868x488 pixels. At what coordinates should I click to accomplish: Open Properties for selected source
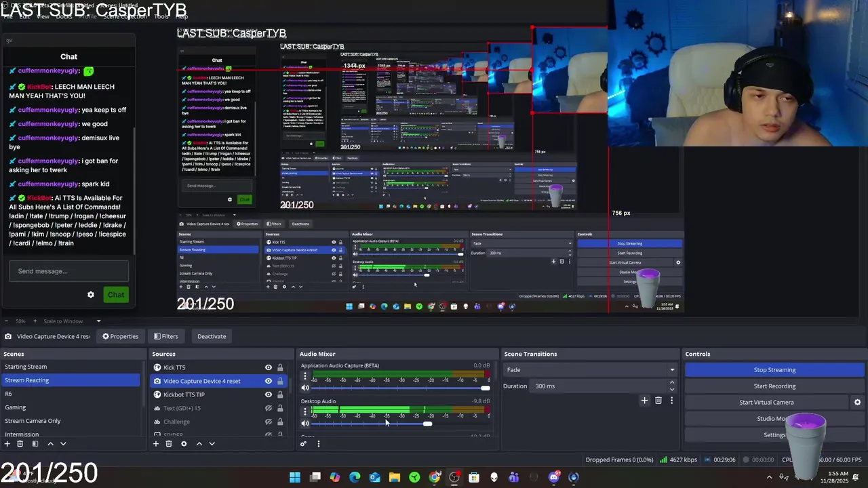(120, 336)
